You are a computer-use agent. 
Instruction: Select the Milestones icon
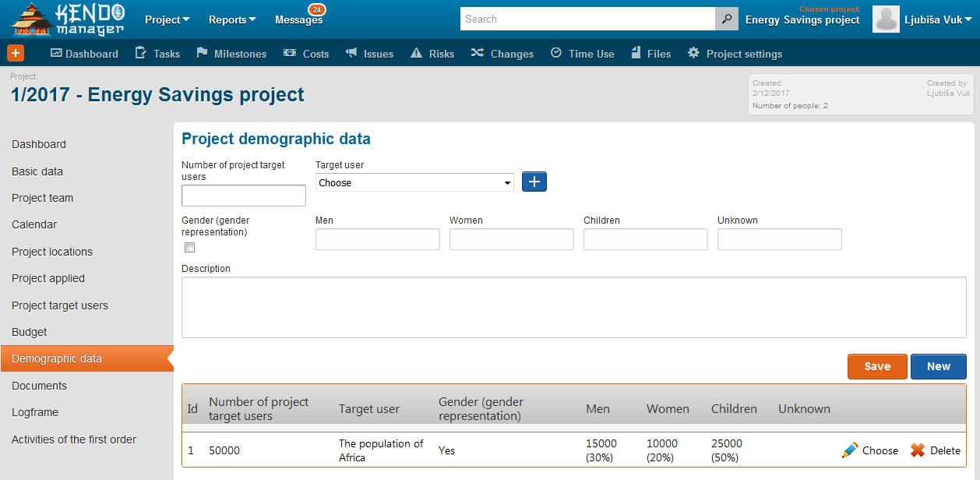point(232,54)
